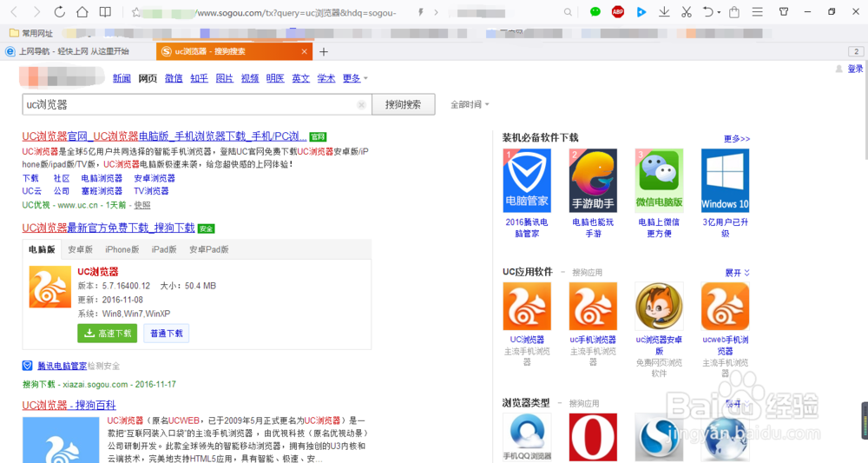Select the iPad版 download tab

164,249
